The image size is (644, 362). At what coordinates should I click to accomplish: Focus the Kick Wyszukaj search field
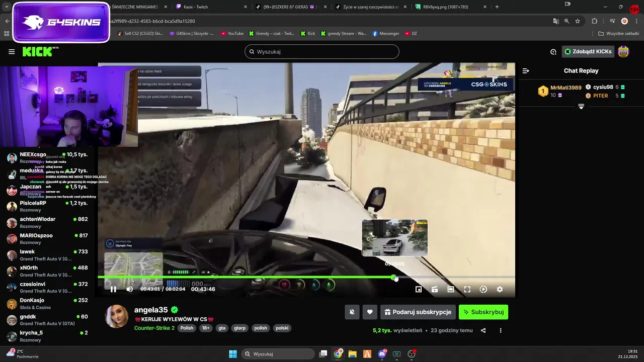pyautogui.click(x=322, y=51)
